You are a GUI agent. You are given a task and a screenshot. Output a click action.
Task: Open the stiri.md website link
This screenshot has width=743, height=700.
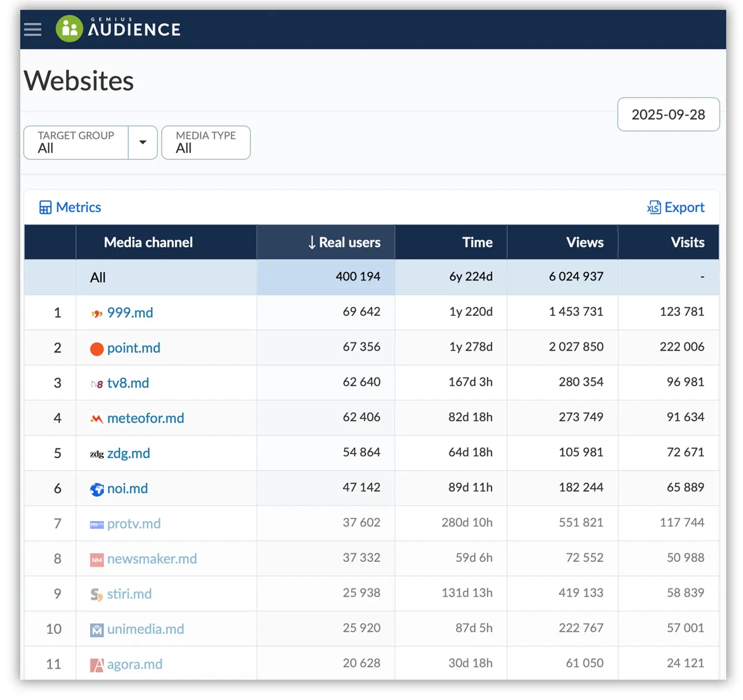[129, 594]
